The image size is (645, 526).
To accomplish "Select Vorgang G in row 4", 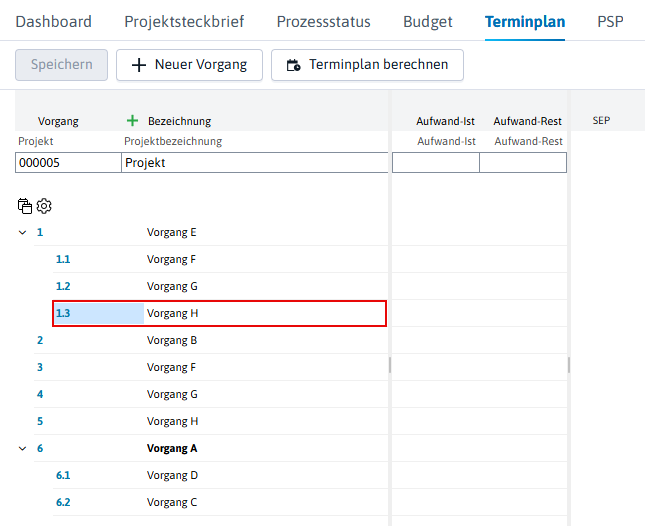I will pyautogui.click(x=172, y=395).
